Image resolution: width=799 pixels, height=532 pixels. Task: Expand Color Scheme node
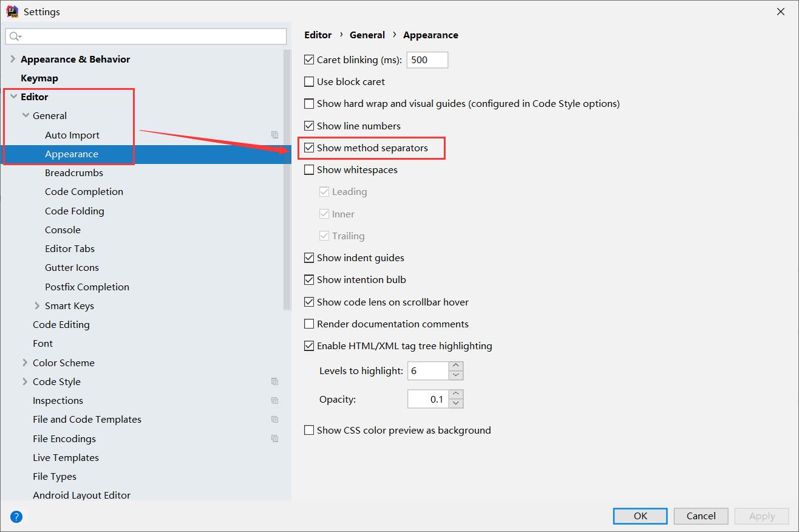25,363
